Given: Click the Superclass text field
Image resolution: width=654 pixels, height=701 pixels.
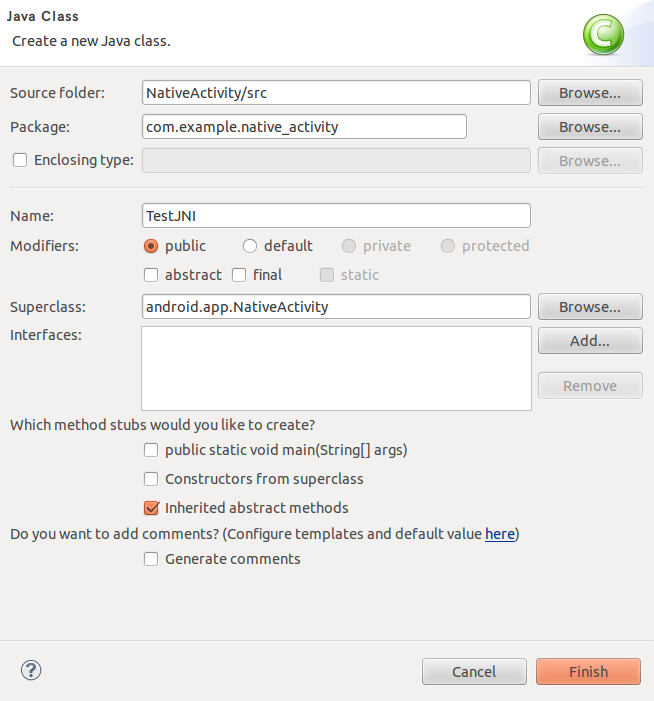Looking at the screenshot, I should pyautogui.click(x=336, y=307).
